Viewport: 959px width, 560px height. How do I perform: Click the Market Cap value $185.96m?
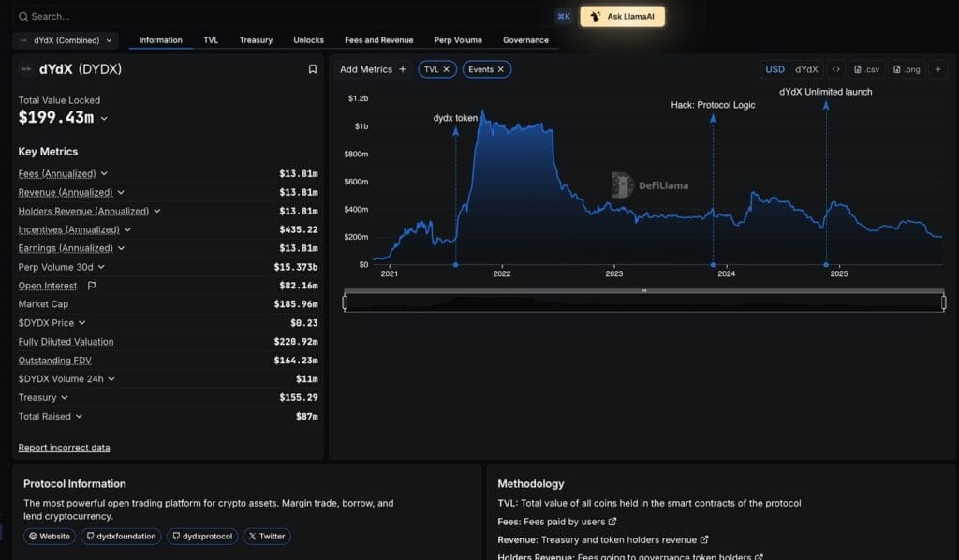296,304
